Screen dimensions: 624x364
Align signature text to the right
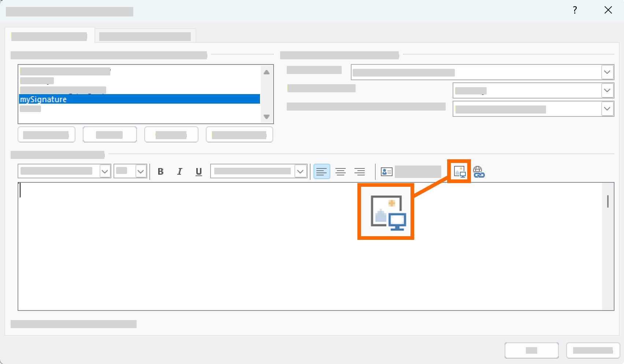[x=360, y=171]
